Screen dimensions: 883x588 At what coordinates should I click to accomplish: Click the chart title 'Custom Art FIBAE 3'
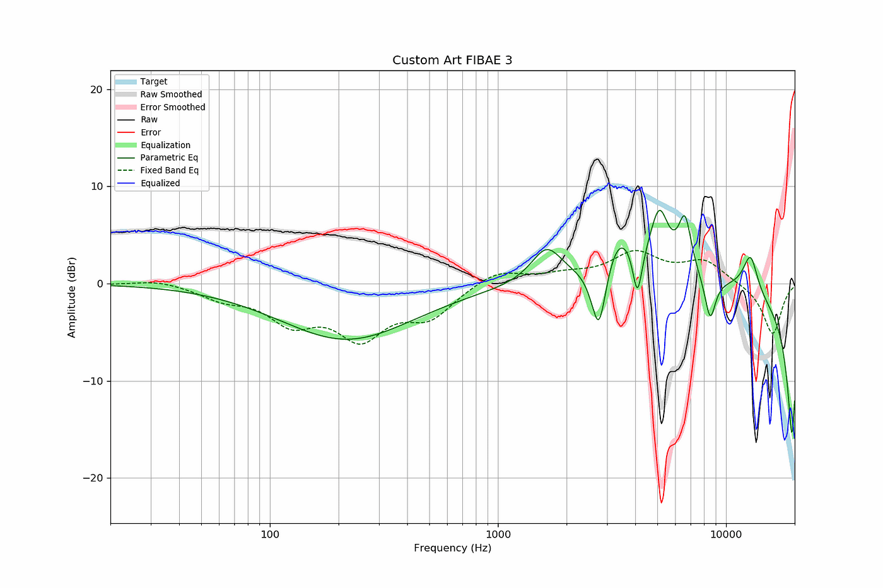point(452,61)
